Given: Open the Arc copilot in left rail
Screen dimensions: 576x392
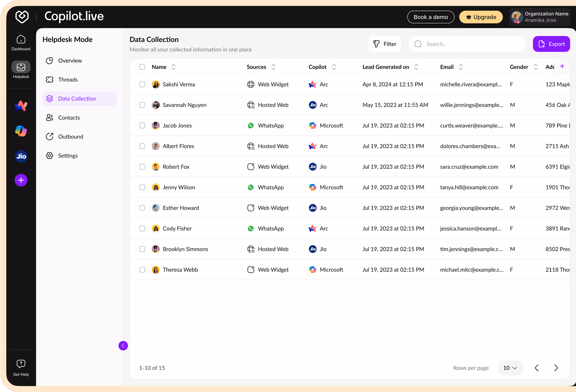Looking at the screenshot, I should pyautogui.click(x=21, y=106).
